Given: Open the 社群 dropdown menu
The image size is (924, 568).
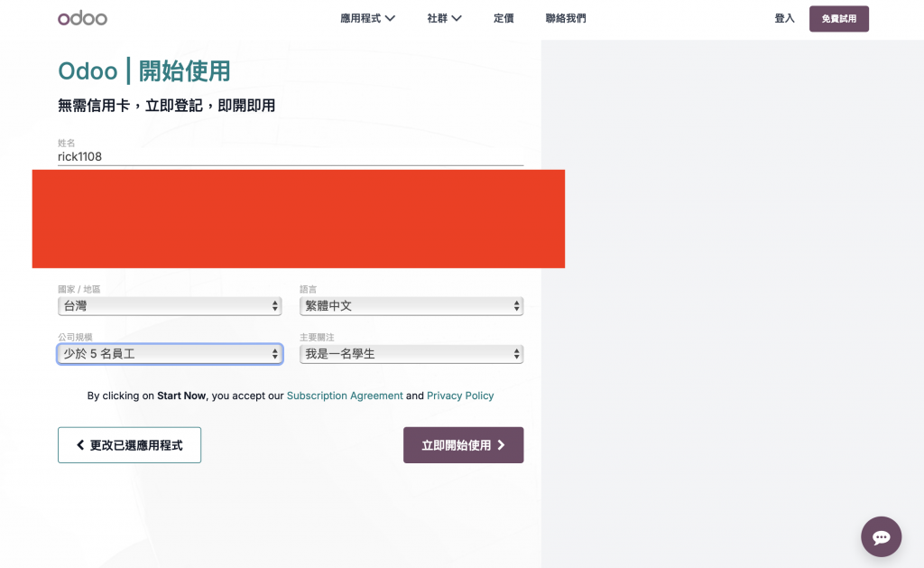Looking at the screenshot, I should [x=444, y=18].
